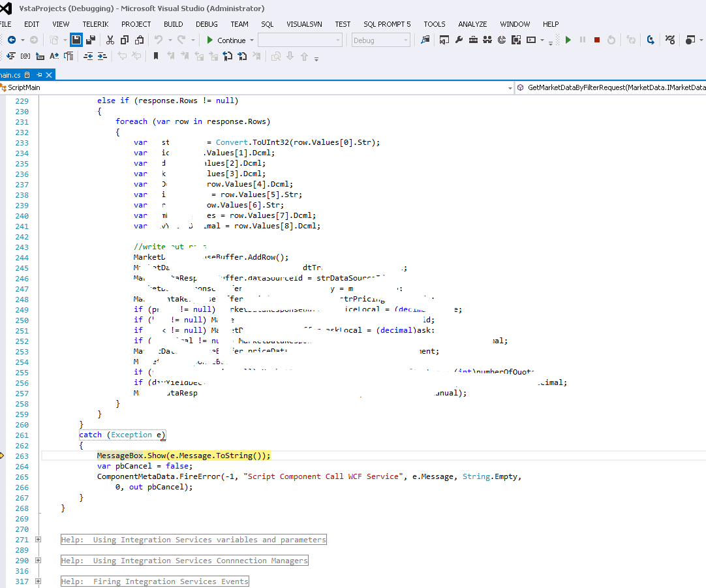
Task: Open the VISUALSVN menu
Action: coord(304,24)
